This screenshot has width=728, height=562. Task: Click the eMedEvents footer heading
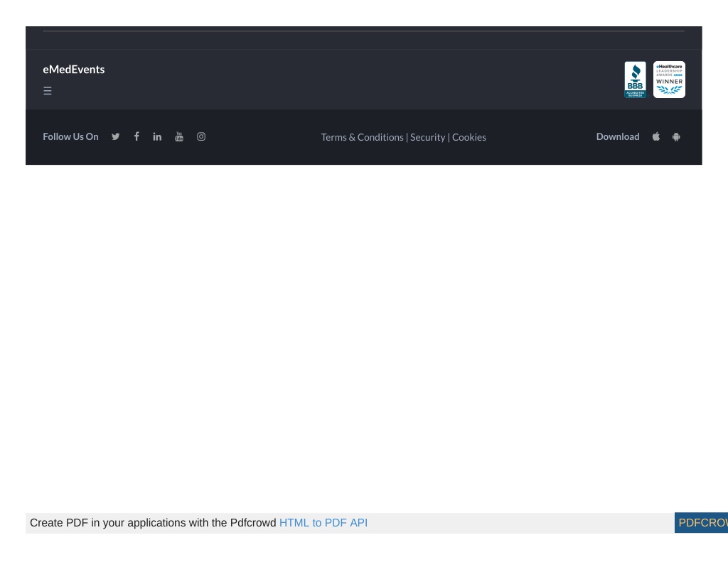pos(74,70)
